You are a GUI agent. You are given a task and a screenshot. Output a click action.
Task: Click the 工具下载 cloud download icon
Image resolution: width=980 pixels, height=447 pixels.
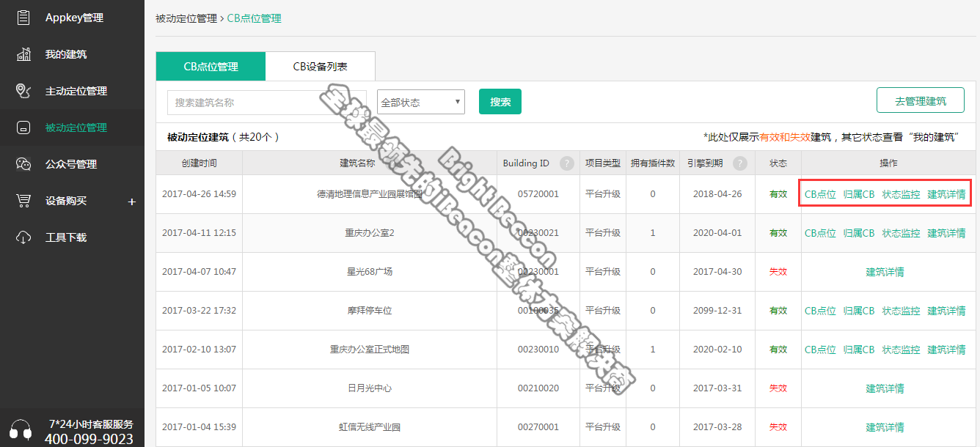pyautogui.click(x=23, y=237)
